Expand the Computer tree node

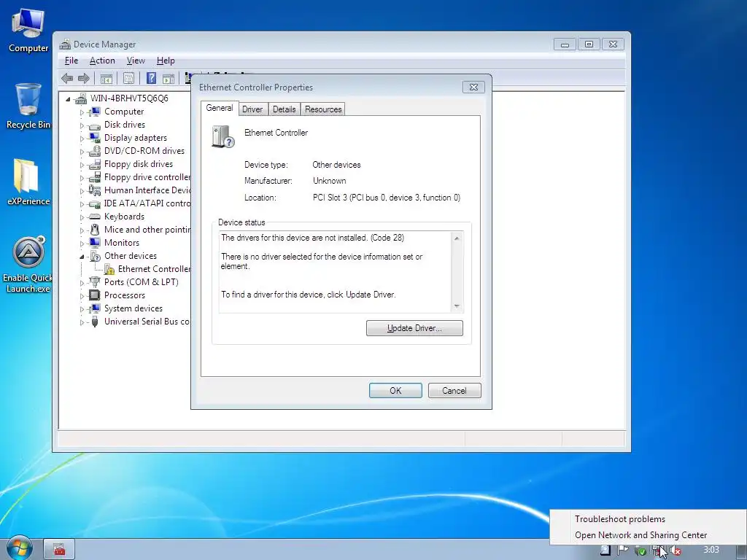point(82,112)
